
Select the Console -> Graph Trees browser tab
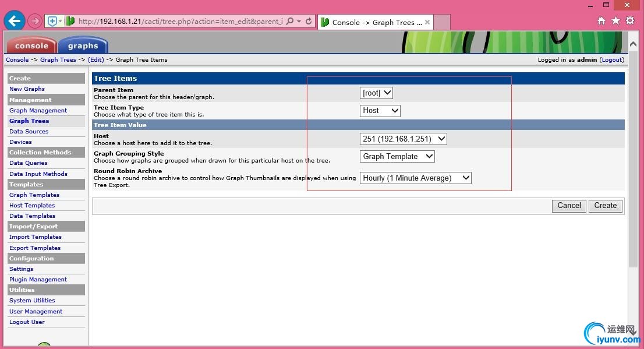click(x=376, y=22)
